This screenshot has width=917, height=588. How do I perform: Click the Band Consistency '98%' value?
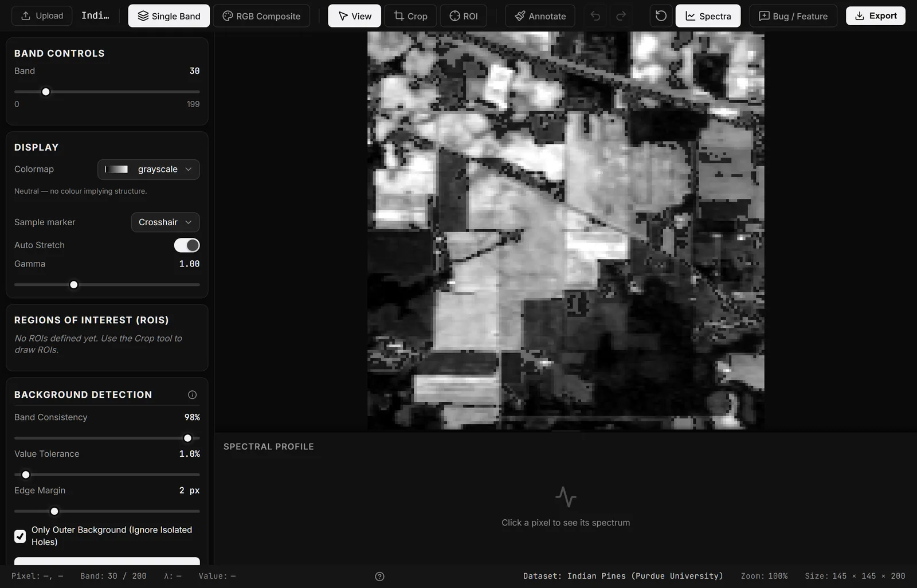192,417
